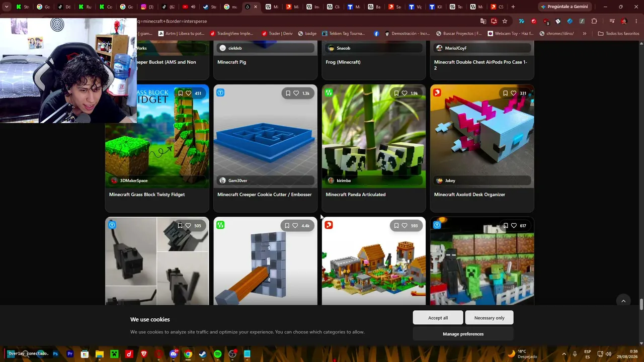Bookmark the Minecraft Panda Articulated model

coord(396,93)
